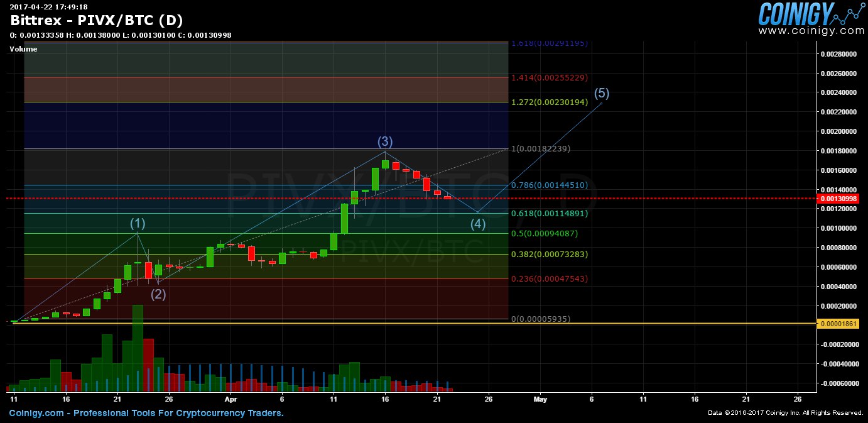Click the red current price tag 0.00130998
The width and height of the screenshot is (868, 423).
pyautogui.click(x=838, y=199)
